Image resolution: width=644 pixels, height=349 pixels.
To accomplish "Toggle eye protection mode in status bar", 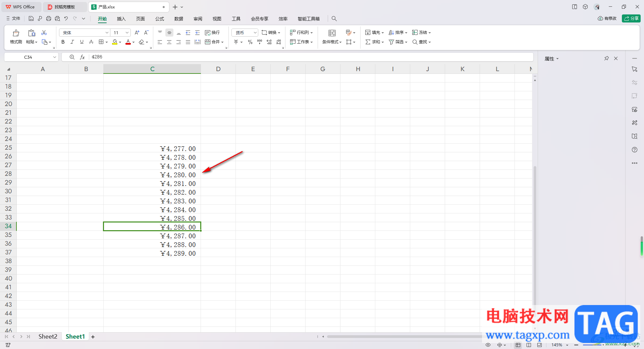I will click(x=488, y=345).
